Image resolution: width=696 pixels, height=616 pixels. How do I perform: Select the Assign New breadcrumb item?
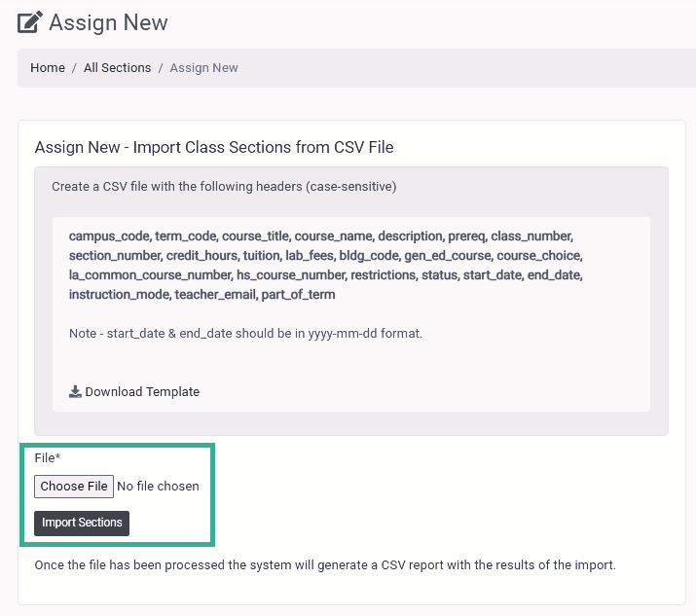[x=203, y=68]
